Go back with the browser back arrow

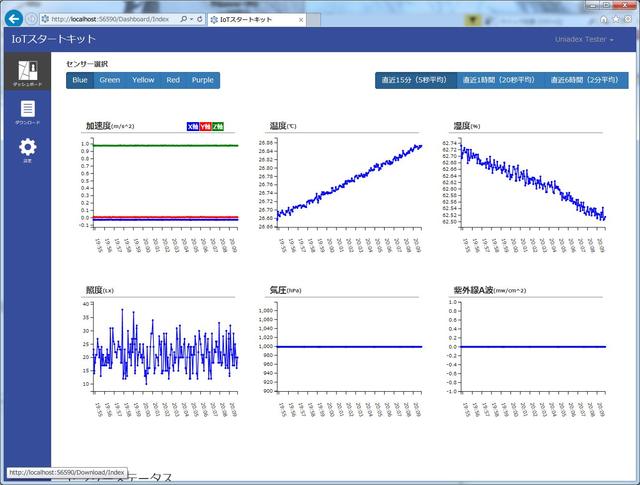pos(14,19)
